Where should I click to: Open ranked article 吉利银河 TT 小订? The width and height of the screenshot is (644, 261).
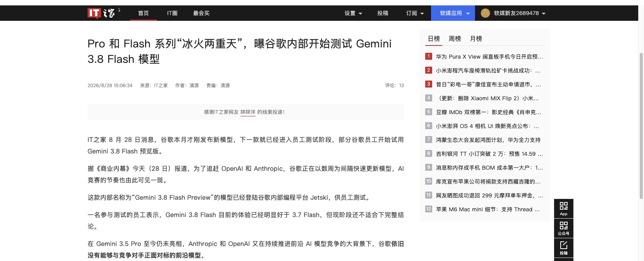click(x=489, y=154)
